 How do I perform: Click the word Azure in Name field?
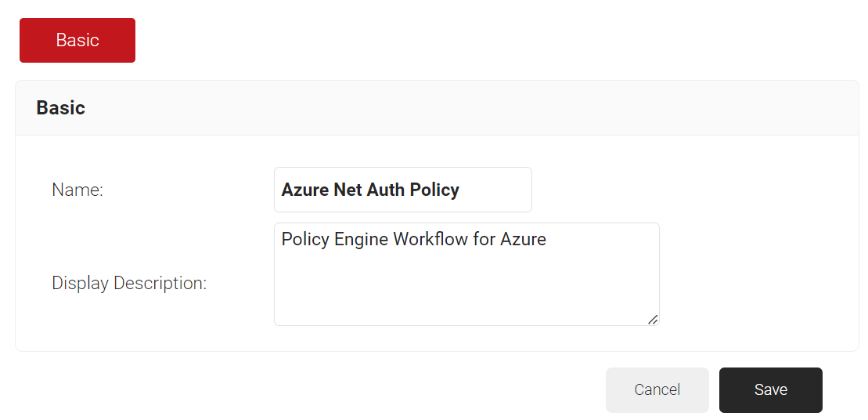click(305, 190)
